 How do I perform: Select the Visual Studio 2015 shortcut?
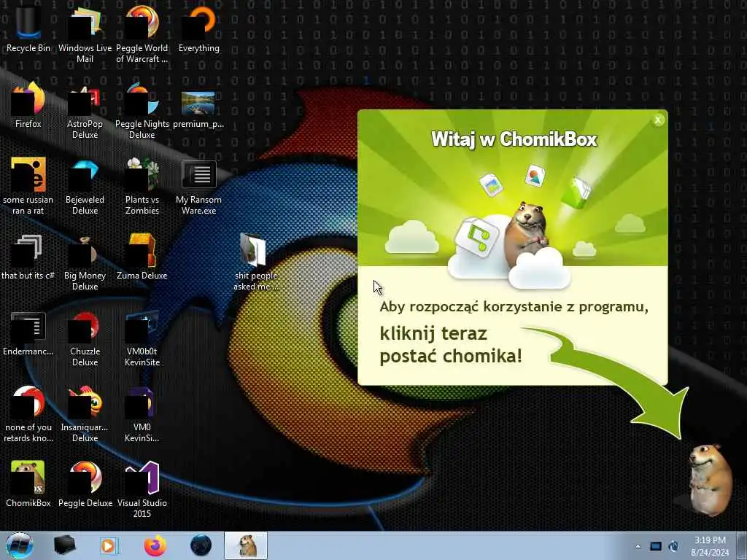click(142, 489)
